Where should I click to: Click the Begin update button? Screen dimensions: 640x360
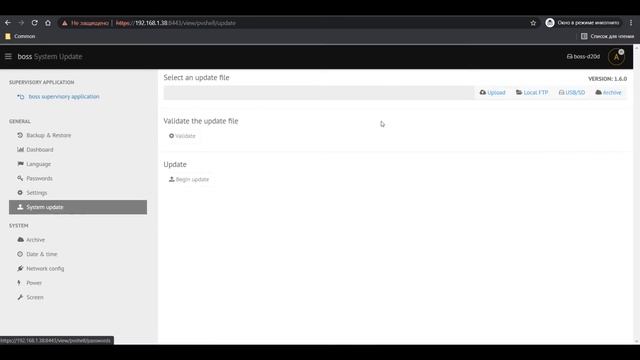tap(189, 179)
